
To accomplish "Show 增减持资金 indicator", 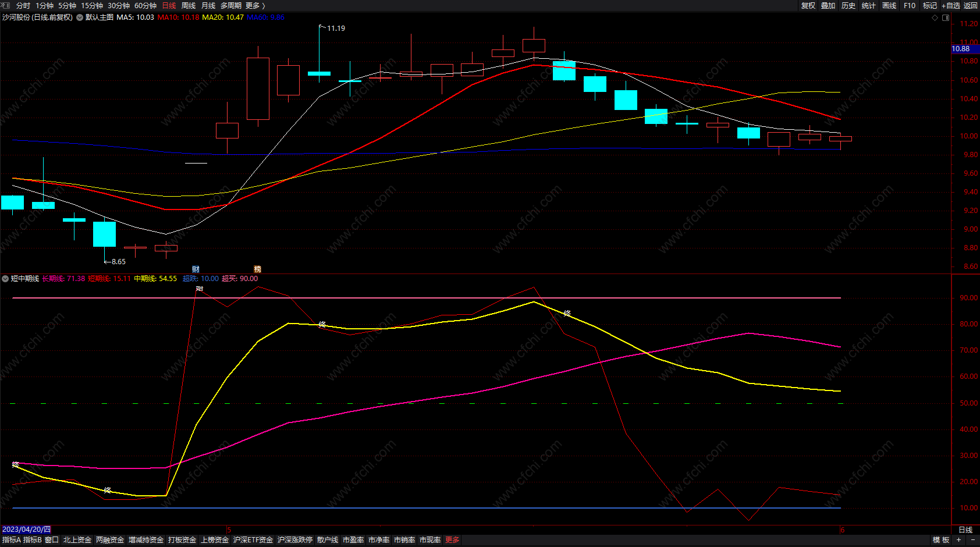I will [146, 540].
